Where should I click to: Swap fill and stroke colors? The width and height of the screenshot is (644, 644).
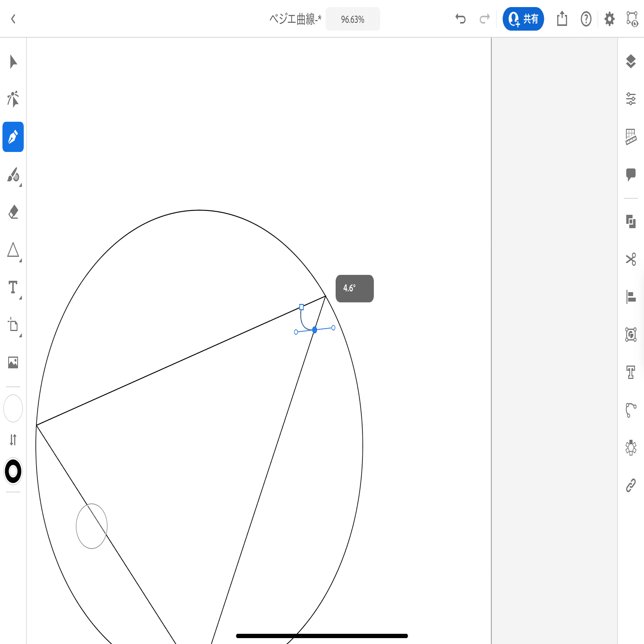pos(13,440)
